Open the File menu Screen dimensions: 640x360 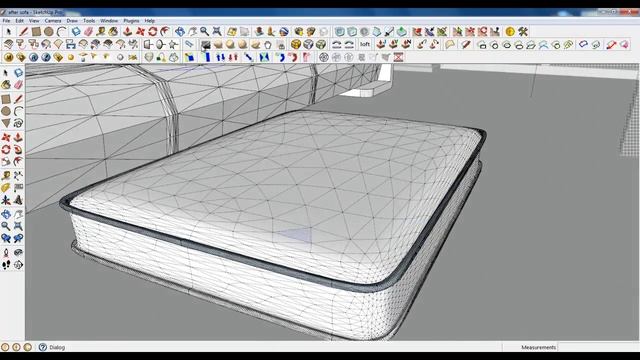(6, 21)
